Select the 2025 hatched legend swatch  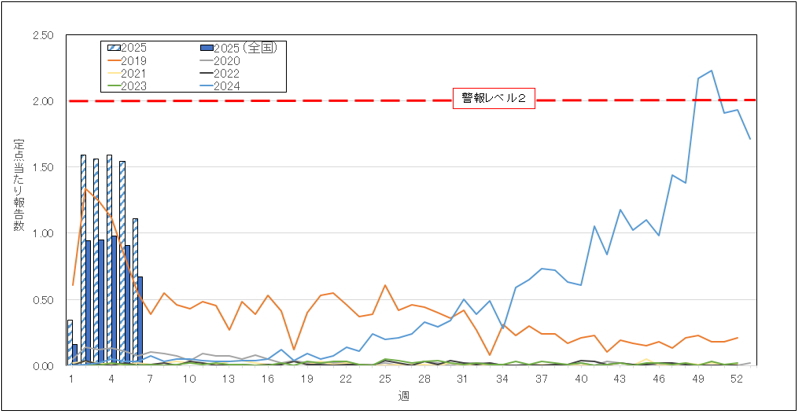point(115,48)
